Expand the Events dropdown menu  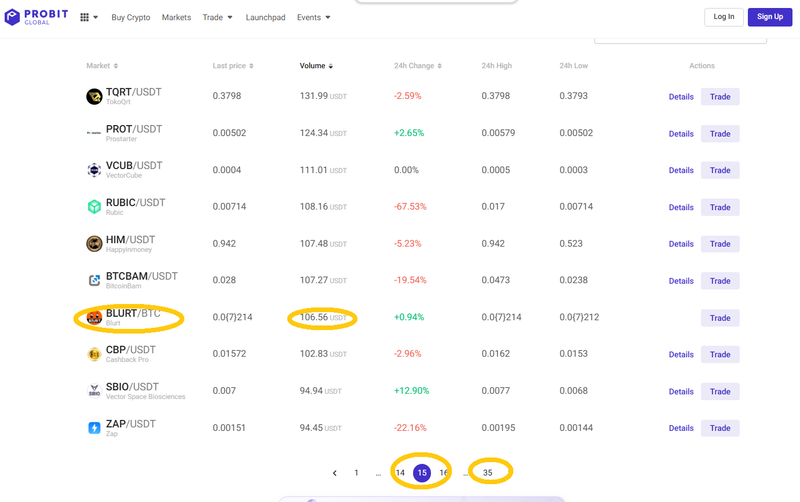(313, 17)
